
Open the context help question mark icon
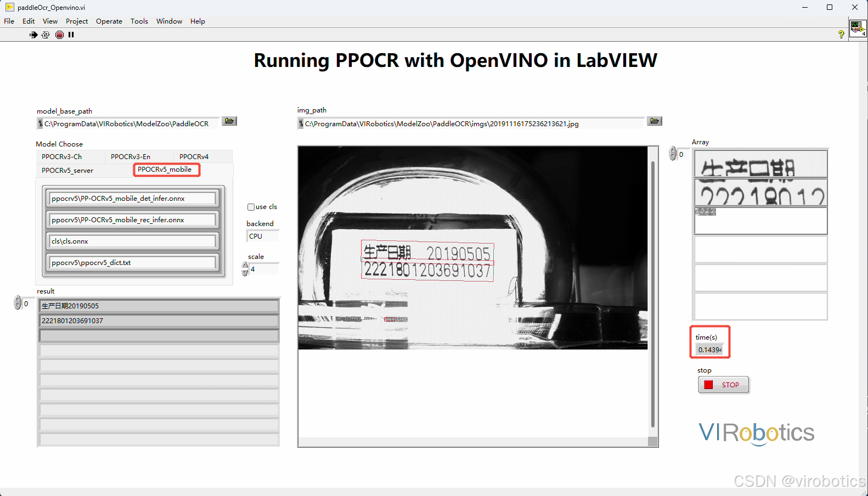pos(841,35)
